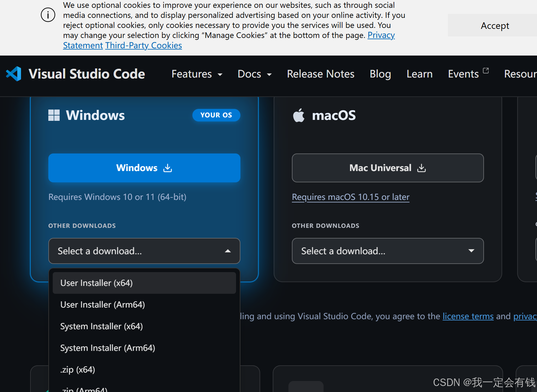Open the Resources navigation item
This screenshot has height=392, width=537.
520,74
